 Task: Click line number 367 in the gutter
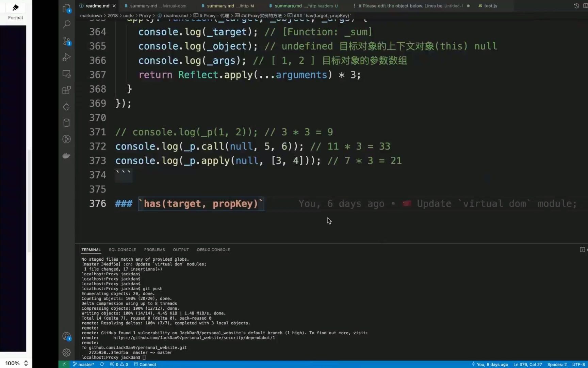[x=98, y=75]
